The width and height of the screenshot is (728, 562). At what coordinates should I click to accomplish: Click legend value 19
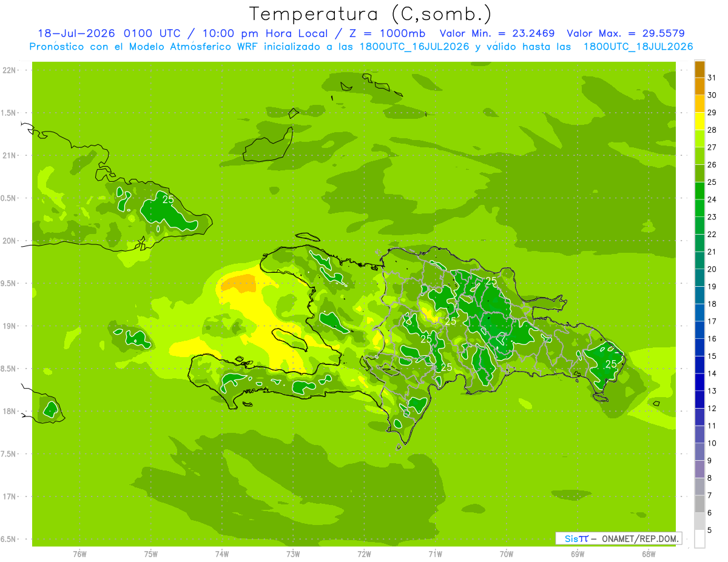pos(712,287)
